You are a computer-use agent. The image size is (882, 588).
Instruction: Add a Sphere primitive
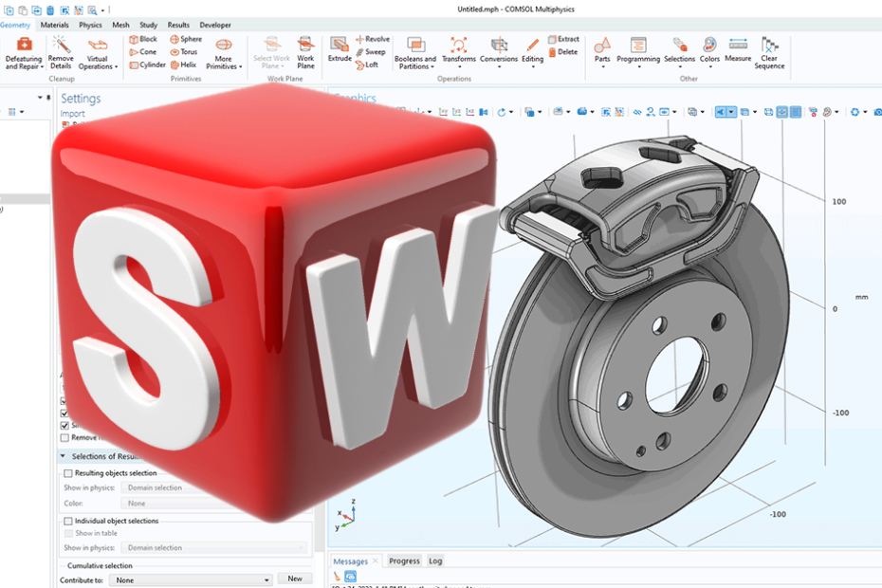click(x=186, y=39)
